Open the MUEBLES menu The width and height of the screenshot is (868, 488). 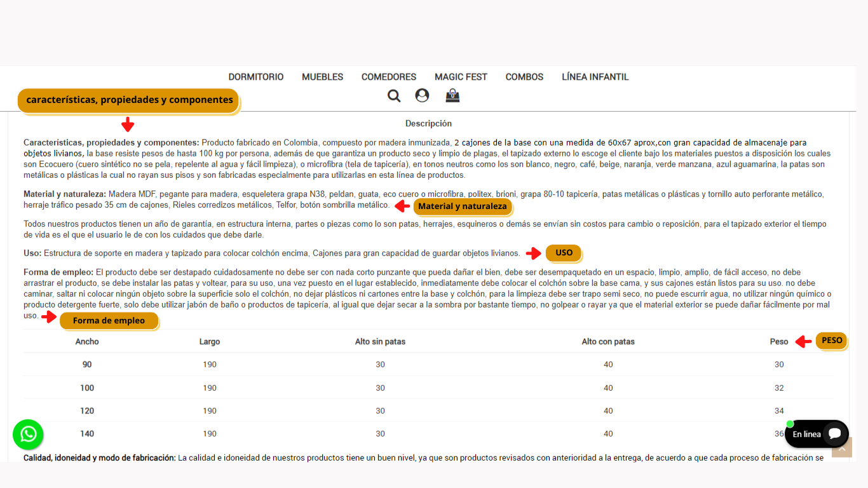(x=323, y=77)
